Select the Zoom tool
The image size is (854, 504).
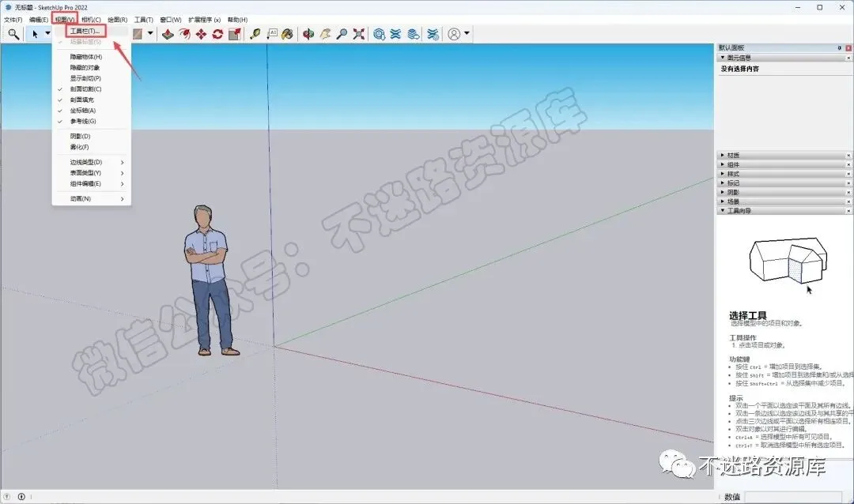coord(342,34)
